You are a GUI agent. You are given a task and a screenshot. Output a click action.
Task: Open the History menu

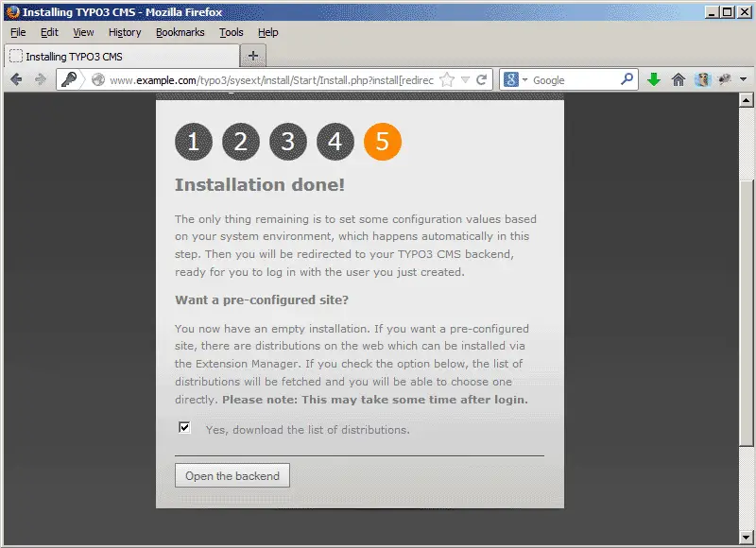tap(125, 32)
